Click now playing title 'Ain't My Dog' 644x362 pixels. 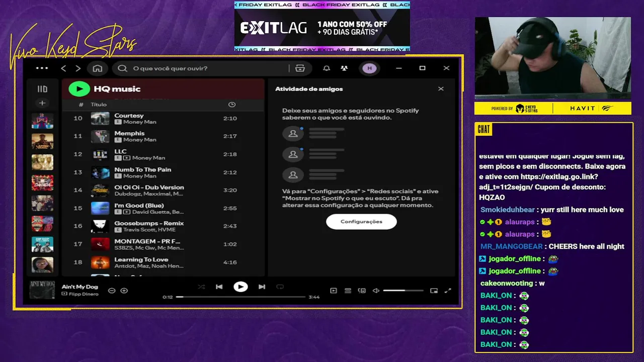coord(80,287)
